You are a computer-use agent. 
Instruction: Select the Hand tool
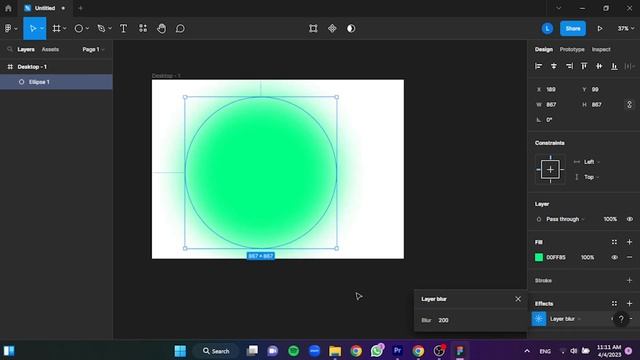pyautogui.click(x=162, y=29)
